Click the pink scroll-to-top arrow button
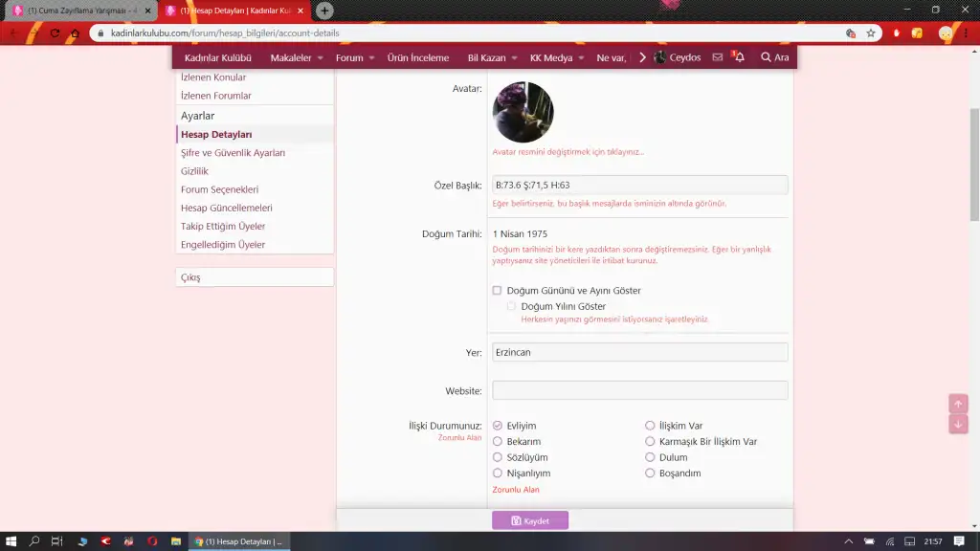 click(958, 404)
